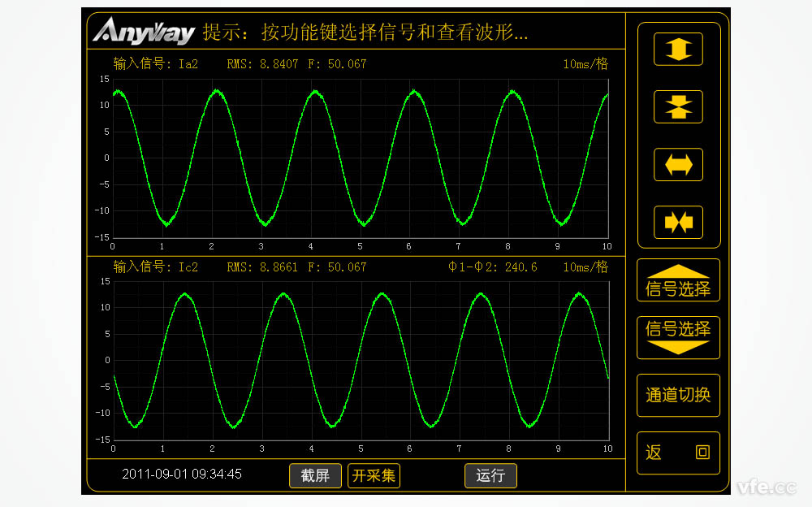Viewport: 812px width, 507px height.
Task: Click inside the Ic2 waveform plot
Action: tap(360, 360)
